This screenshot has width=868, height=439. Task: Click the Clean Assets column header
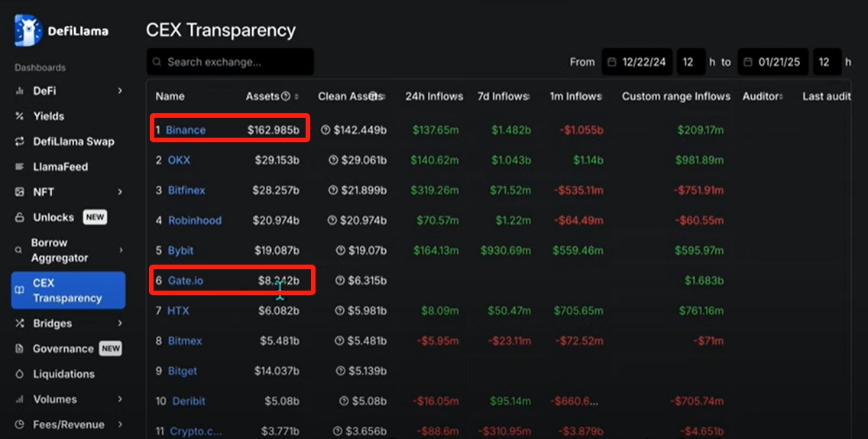[x=351, y=96]
